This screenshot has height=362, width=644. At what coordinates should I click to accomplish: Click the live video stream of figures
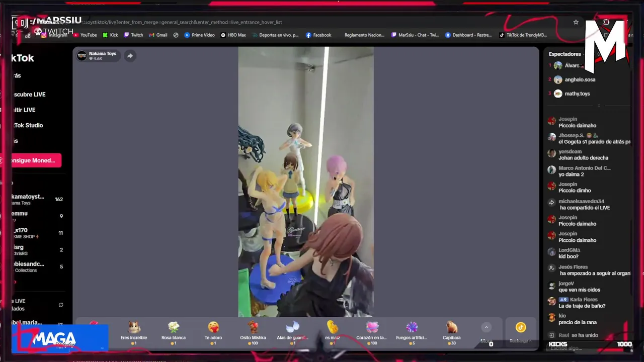306,182
